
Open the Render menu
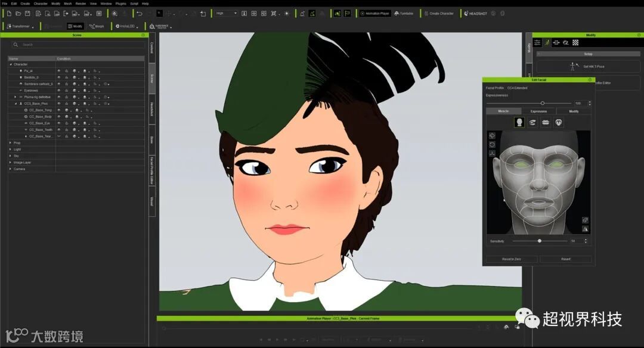tap(80, 4)
